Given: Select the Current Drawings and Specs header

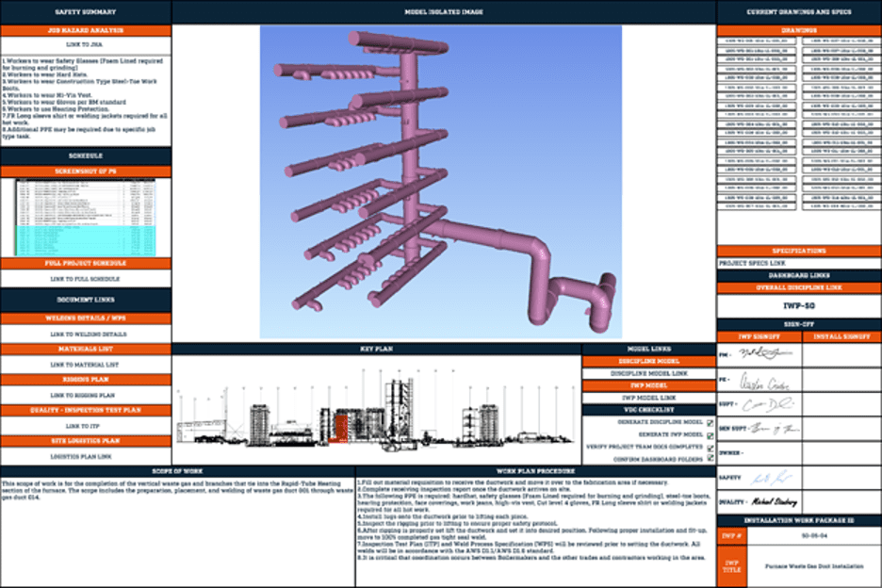Looking at the screenshot, I should coord(799,12).
